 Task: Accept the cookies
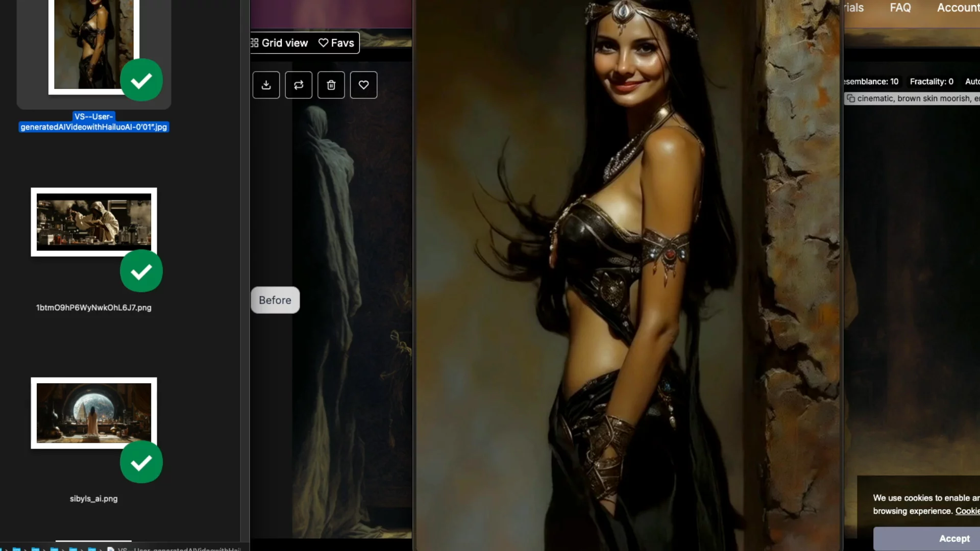coord(953,538)
